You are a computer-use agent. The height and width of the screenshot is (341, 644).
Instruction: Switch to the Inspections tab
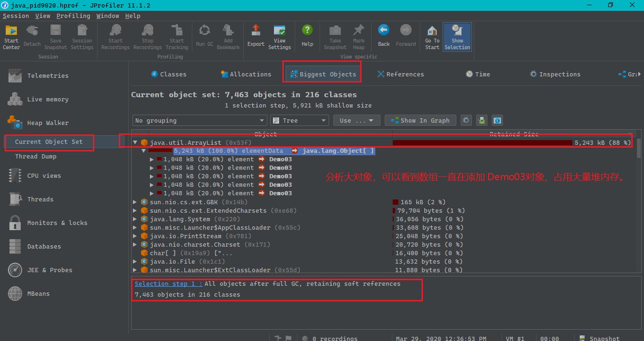click(555, 74)
